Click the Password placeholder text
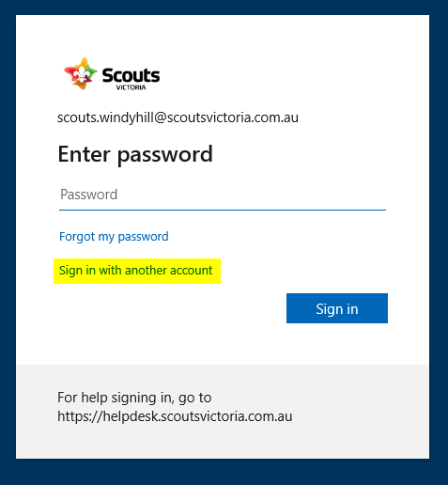This screenshot has width=448, height=485. [88, 195]
